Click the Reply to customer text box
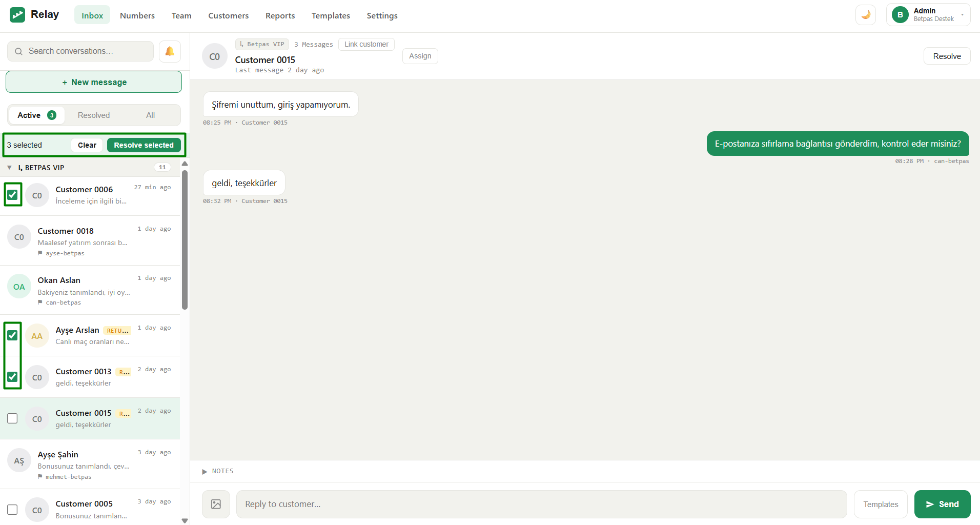The width and height of the screenshot is (980, 525). (x=541, y=504)
